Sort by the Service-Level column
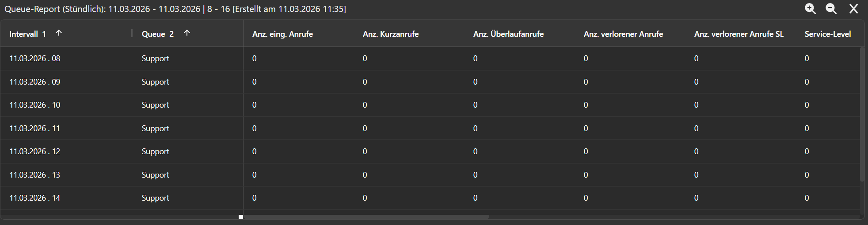 point(827,34)
